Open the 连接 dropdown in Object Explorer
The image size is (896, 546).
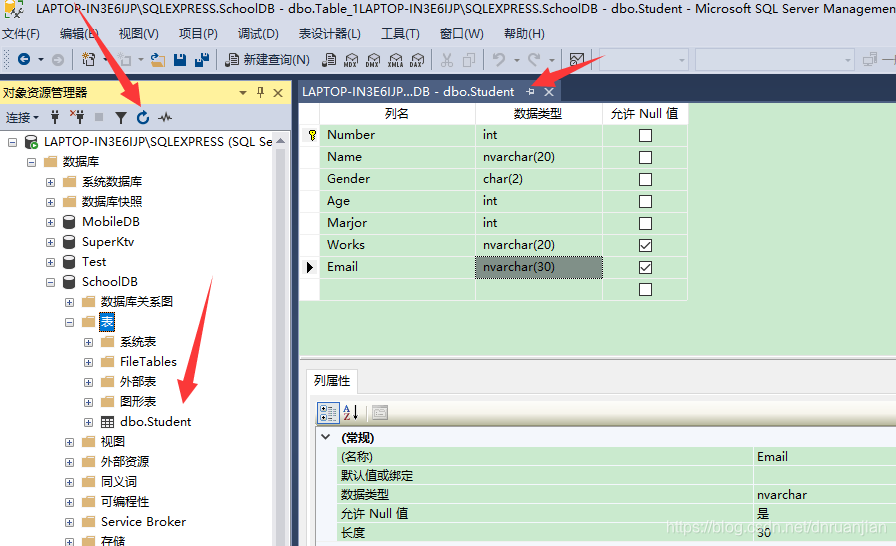click(x=22, y=118)
